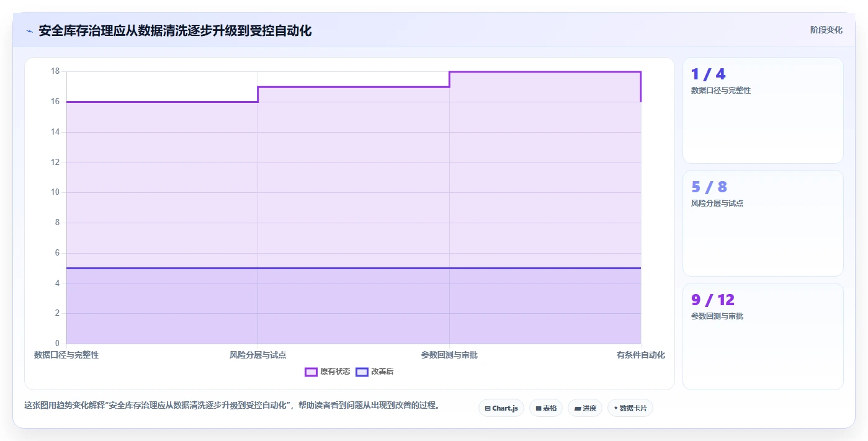Click the 原有状态 purple legend swatch

point(311,372)
